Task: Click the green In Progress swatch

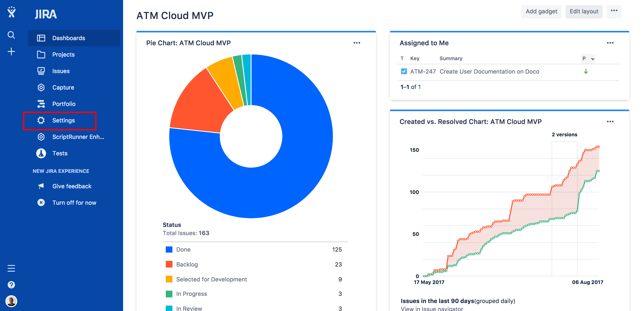Action: [169, 294]
